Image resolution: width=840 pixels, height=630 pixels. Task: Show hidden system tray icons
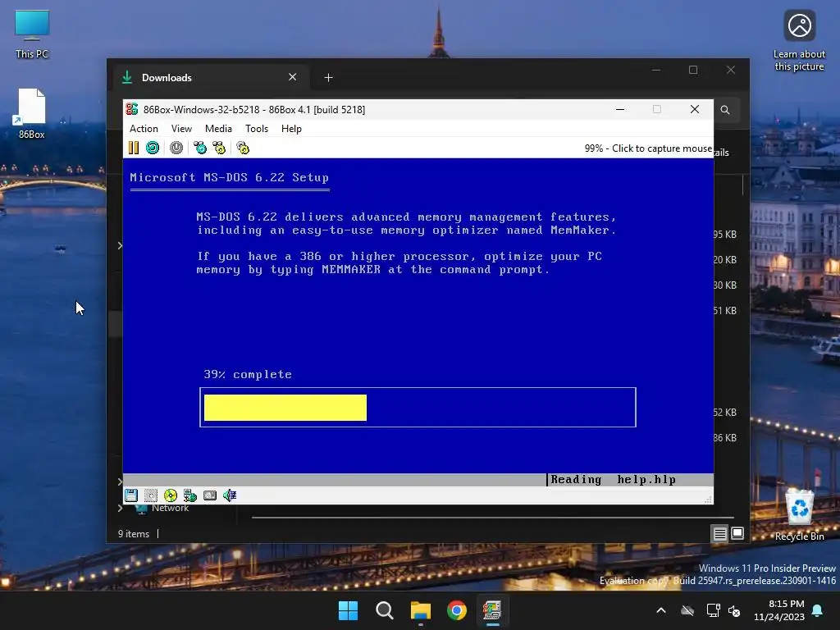click(x=661, y=610)
